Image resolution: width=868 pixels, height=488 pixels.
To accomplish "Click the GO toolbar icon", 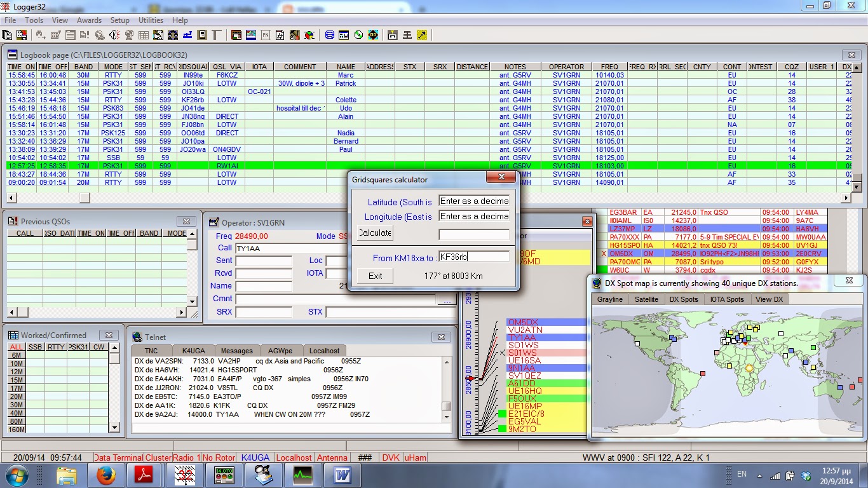I will click(373, 35).
